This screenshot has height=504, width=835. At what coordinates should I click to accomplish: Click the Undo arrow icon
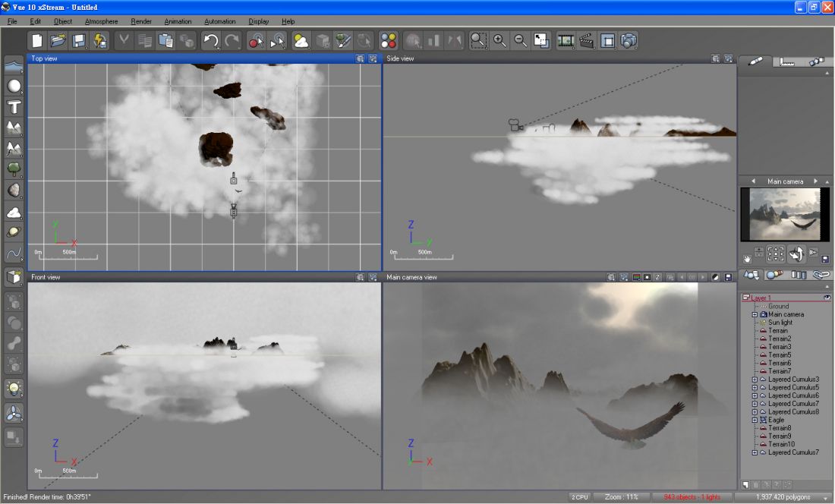[x=211, y=41]
